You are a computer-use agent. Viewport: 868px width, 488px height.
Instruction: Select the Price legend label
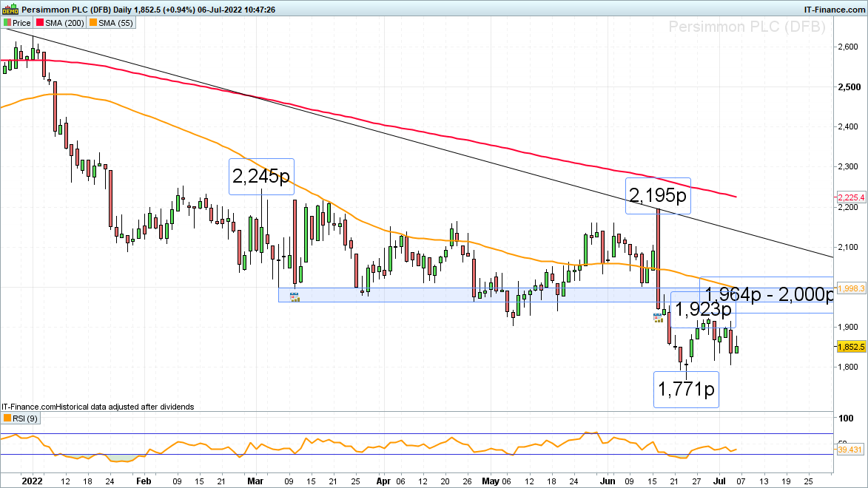pos(21,23)
